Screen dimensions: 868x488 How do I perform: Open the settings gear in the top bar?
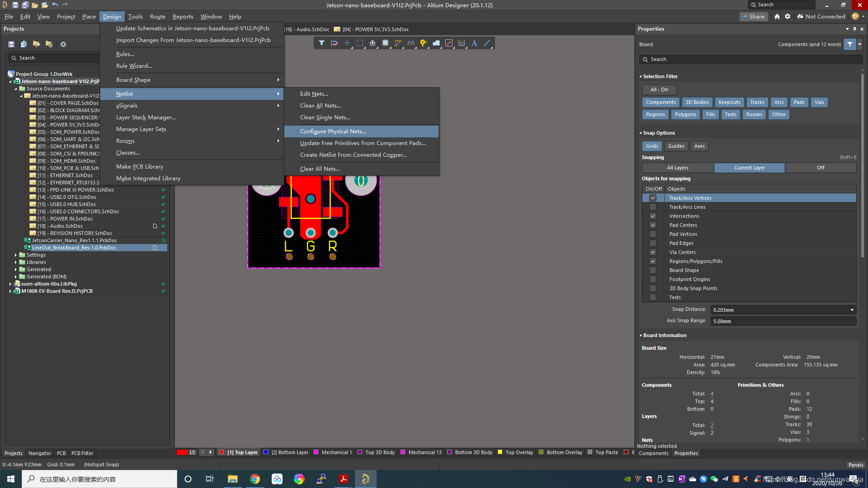coord(788,17)
